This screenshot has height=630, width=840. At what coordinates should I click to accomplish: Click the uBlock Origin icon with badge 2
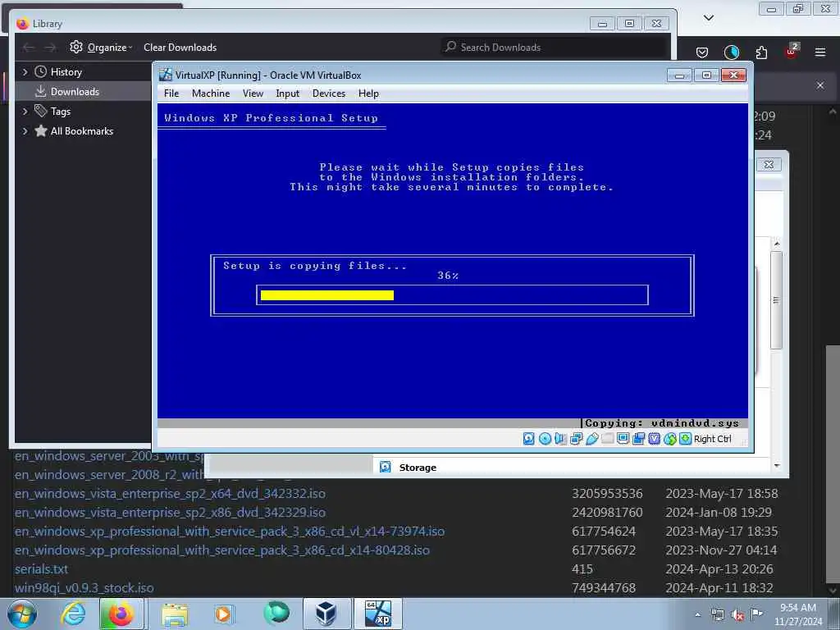(792, 51)
